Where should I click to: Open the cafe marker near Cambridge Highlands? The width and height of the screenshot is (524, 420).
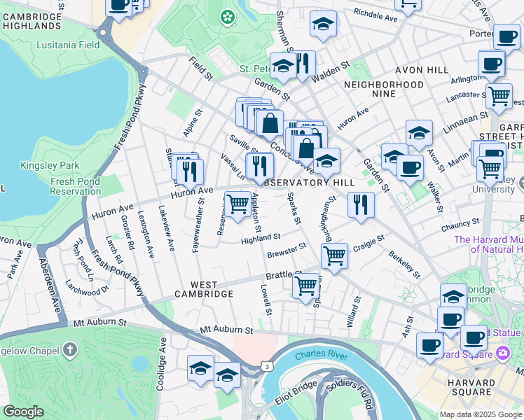pos(119,7)
